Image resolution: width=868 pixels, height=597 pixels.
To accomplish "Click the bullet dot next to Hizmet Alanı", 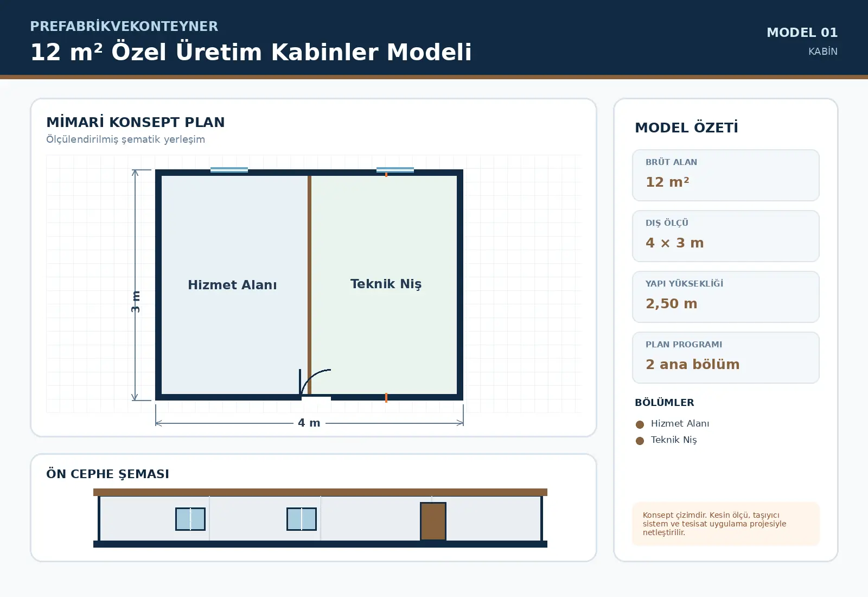I will (640, 424).
